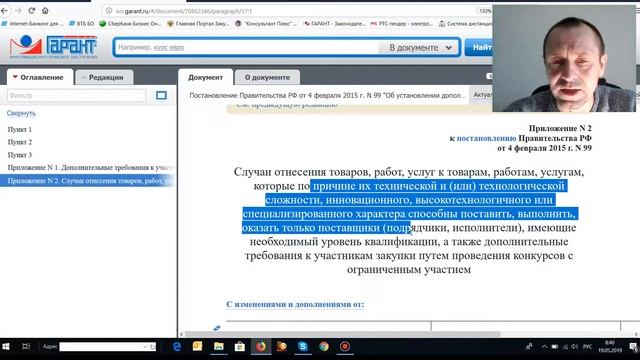The width and height of the screenshot is (640, 360).
Task: Click the taskbar address refresh icon
Action: tap(152, 347)
